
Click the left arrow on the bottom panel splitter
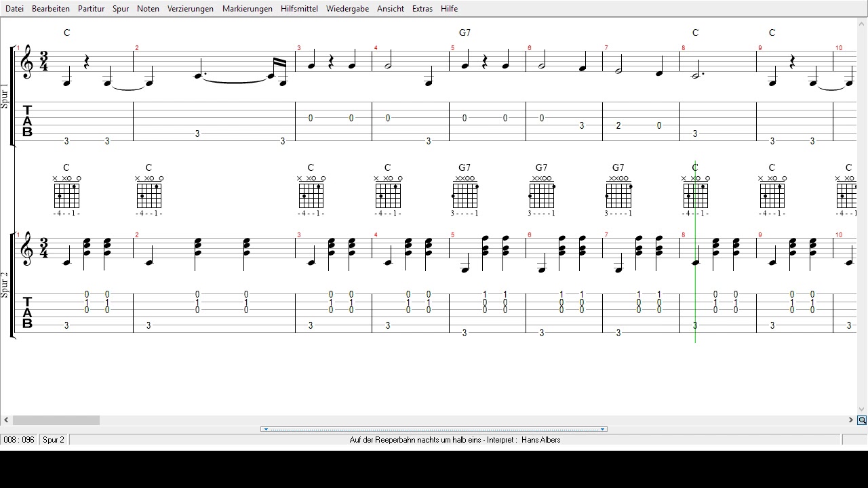[x=266, y=429]
